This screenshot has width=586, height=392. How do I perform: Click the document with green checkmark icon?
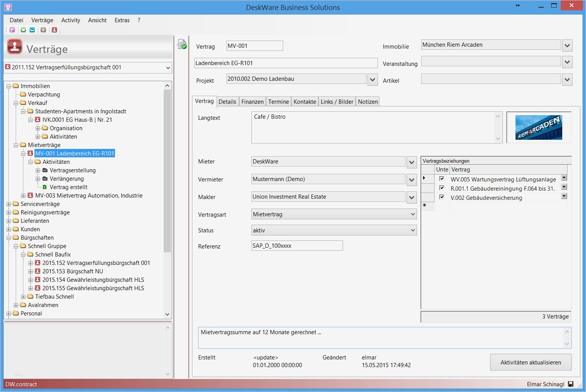(182, 44)
